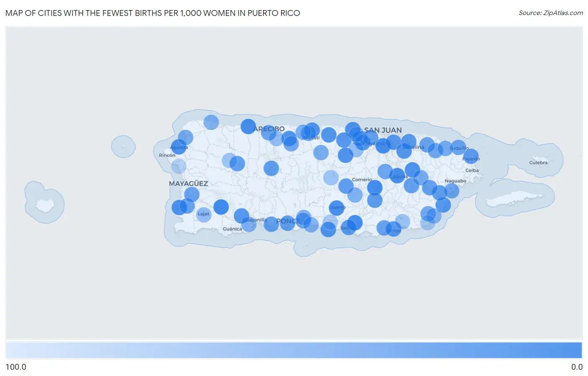Click the Aguada bubble marker

pyautogui.click(x=179, y=147)
